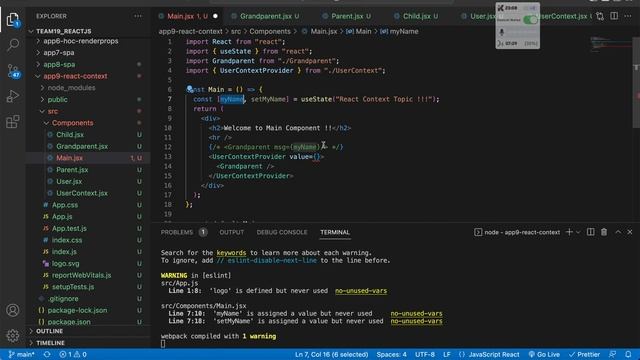640x360 pixels.
Task: Click UTF-8 encoding in status bar
Action: coord(425,354)
